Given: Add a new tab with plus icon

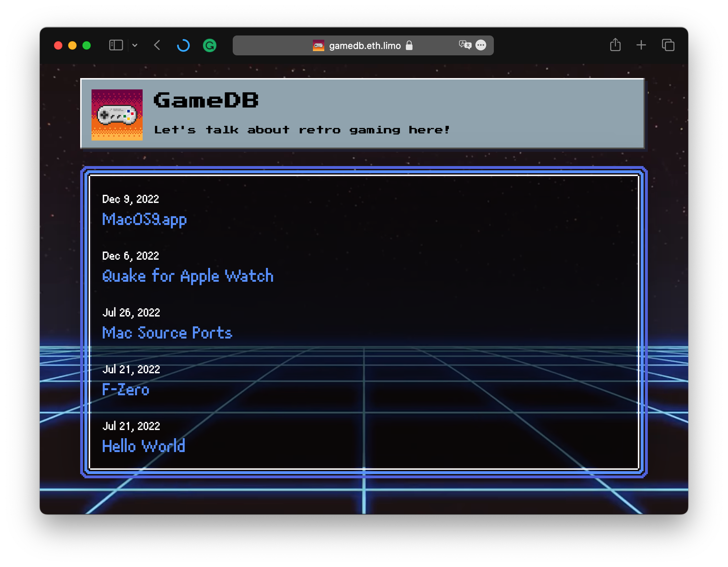Looking at the screenshot, I should coord(641,45).
